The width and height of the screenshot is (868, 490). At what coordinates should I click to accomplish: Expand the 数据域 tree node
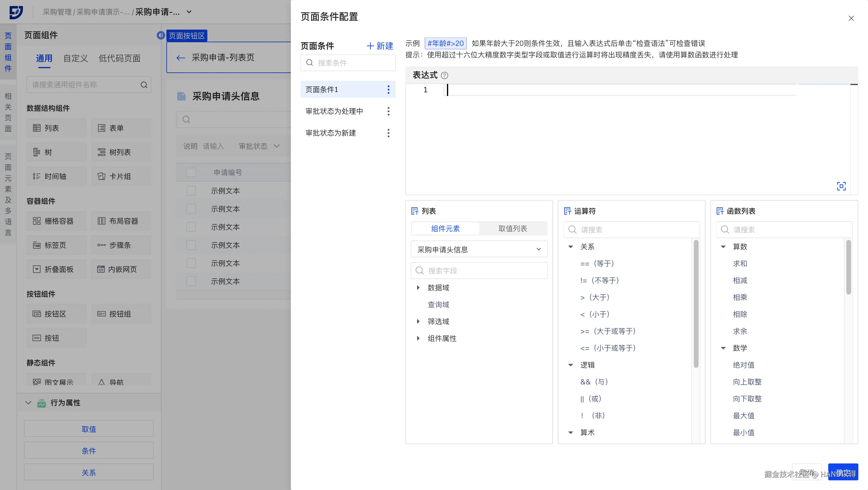click(x=418, y=288)
